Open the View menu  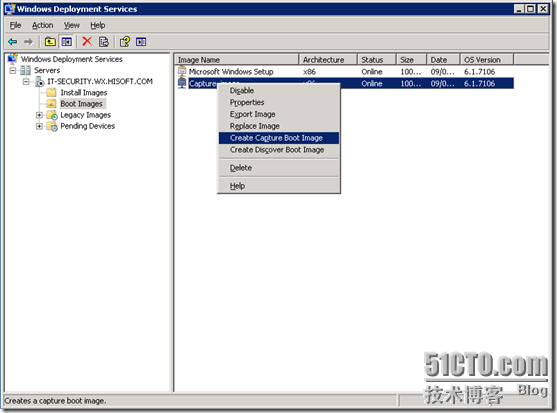click(72, 25)
